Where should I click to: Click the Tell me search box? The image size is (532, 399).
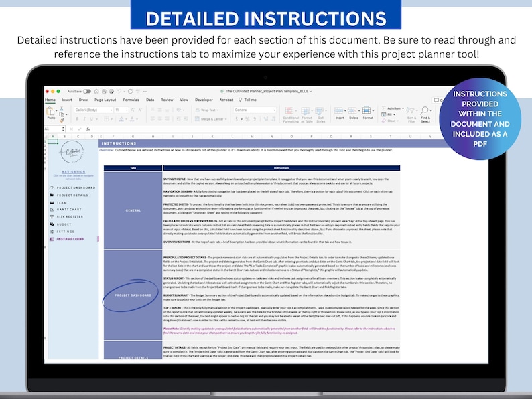coord(248,100)
